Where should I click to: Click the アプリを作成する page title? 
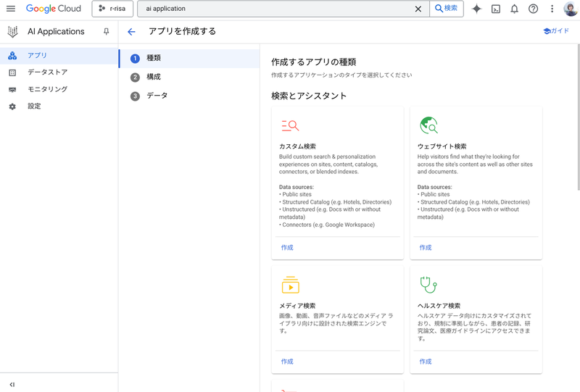[183, 31]
